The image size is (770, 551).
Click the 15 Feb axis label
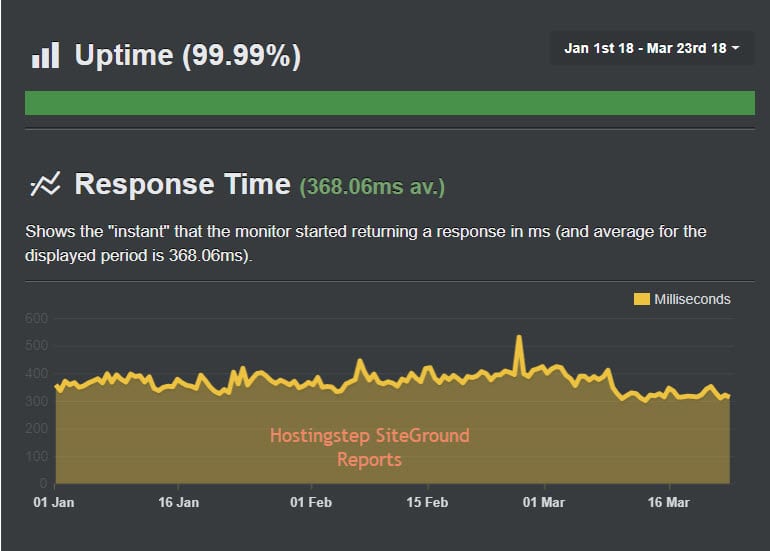(427, 502)
